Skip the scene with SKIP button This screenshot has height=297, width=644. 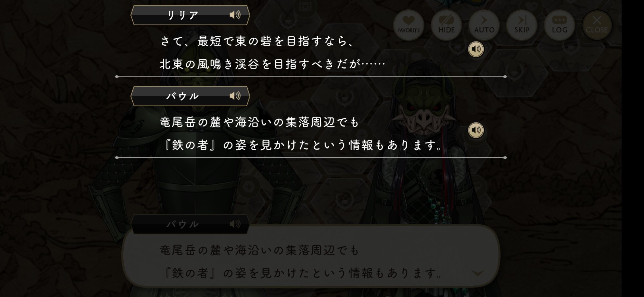[x=522, y=25]
